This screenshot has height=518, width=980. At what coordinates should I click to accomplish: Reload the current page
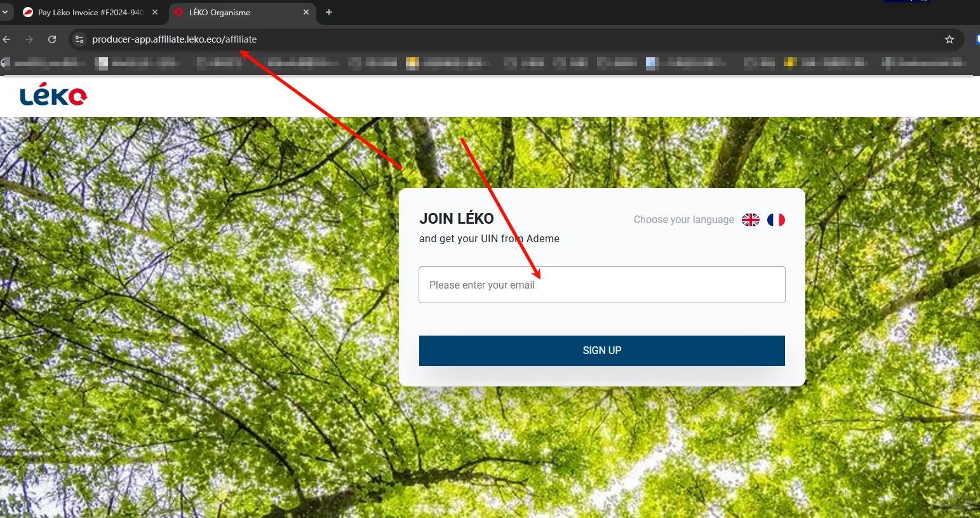(52, 39)
